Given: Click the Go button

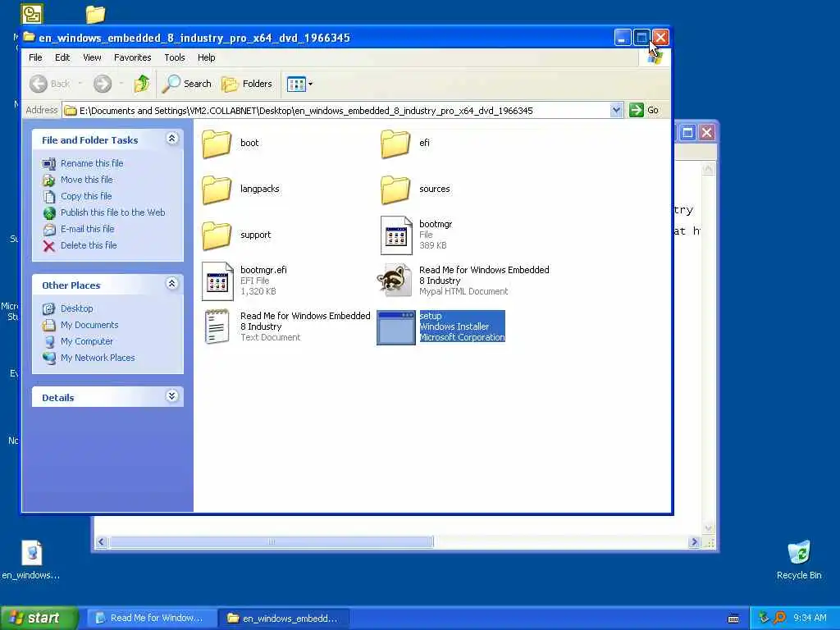Looking at the screenshot, I should [644, 111].
